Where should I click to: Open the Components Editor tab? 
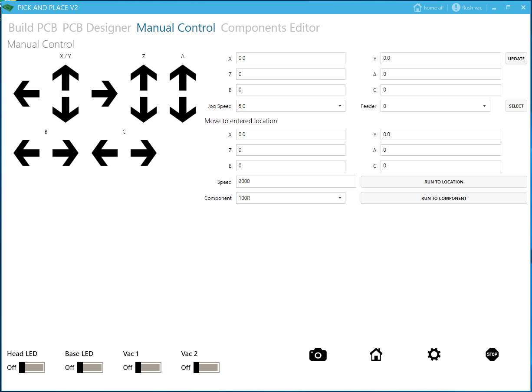[x=270, y=27]
